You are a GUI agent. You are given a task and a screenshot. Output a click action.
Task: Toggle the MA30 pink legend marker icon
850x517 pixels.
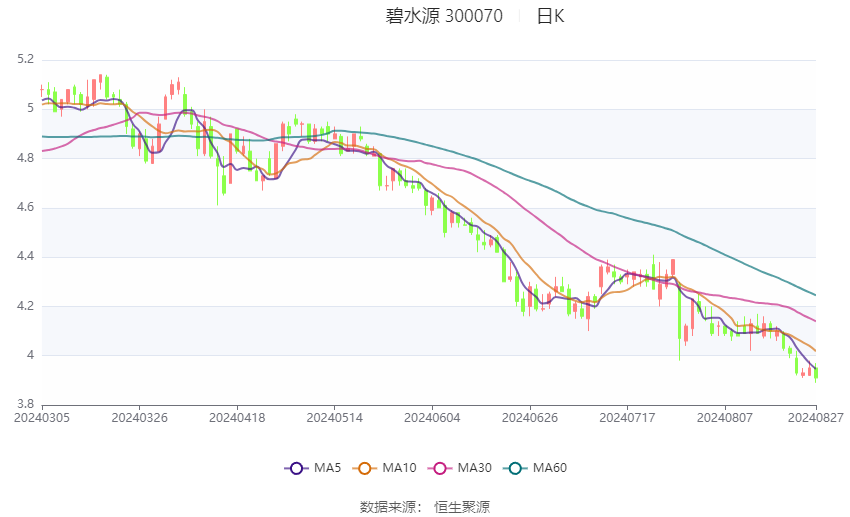437,467
